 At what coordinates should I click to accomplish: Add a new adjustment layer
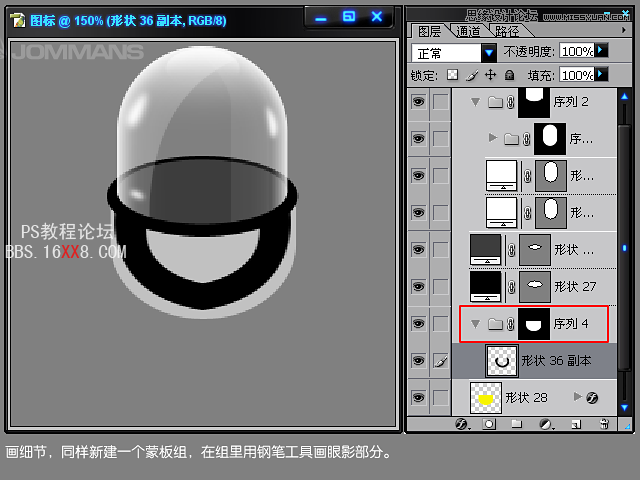(545, 424)
